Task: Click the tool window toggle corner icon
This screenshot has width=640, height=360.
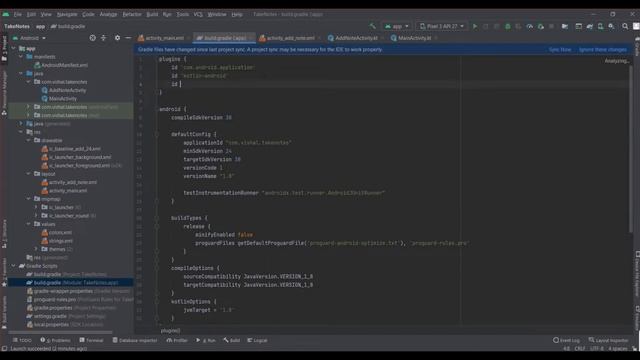Action: pyautogui.click(x=4, y=348)
